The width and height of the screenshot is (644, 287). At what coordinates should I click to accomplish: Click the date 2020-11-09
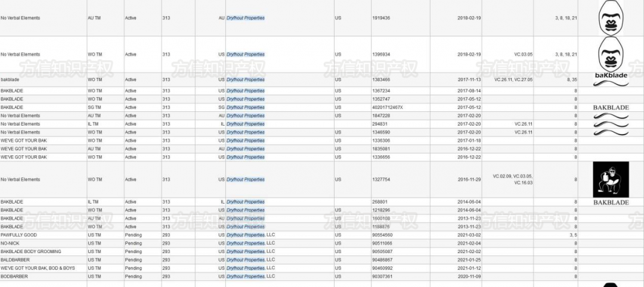click(469, 276)
